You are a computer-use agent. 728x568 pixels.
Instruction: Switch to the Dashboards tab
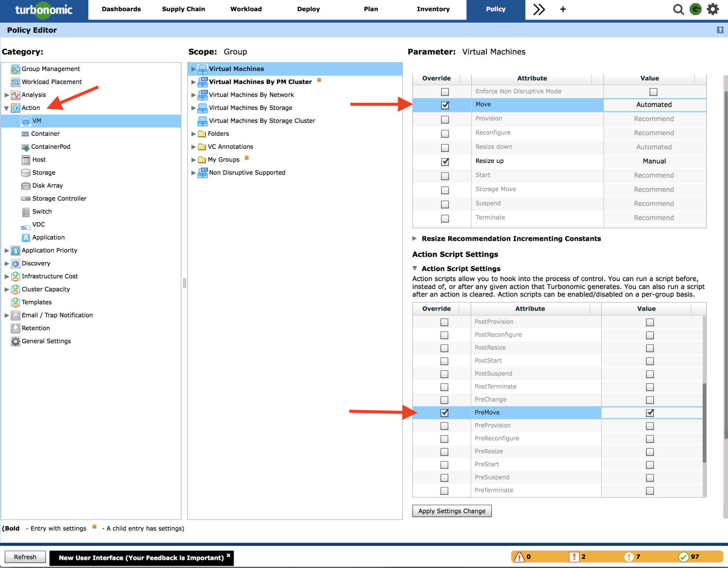pos(121,9)
